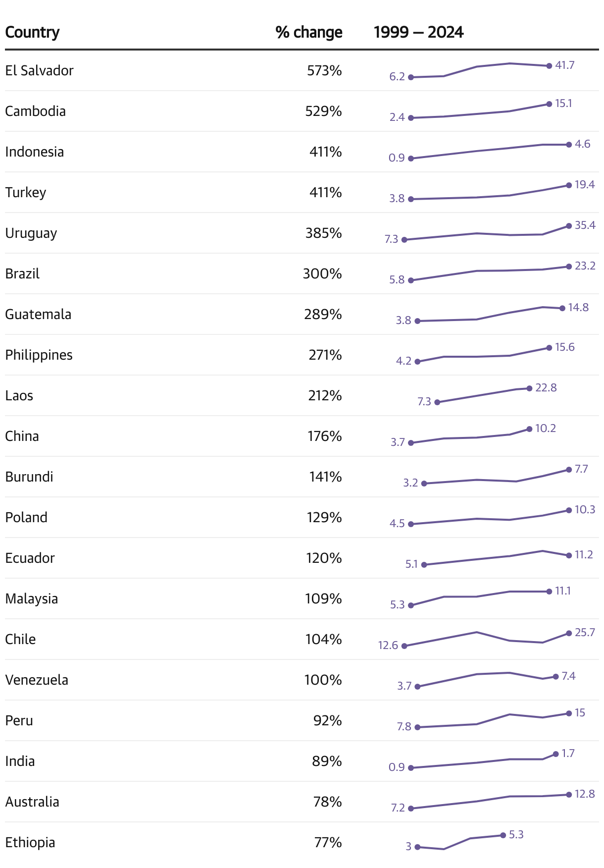The image size is (604, 868).
Task: Click Uruguay's 7.3 sparkline start dot
Action: click(404, 240)
